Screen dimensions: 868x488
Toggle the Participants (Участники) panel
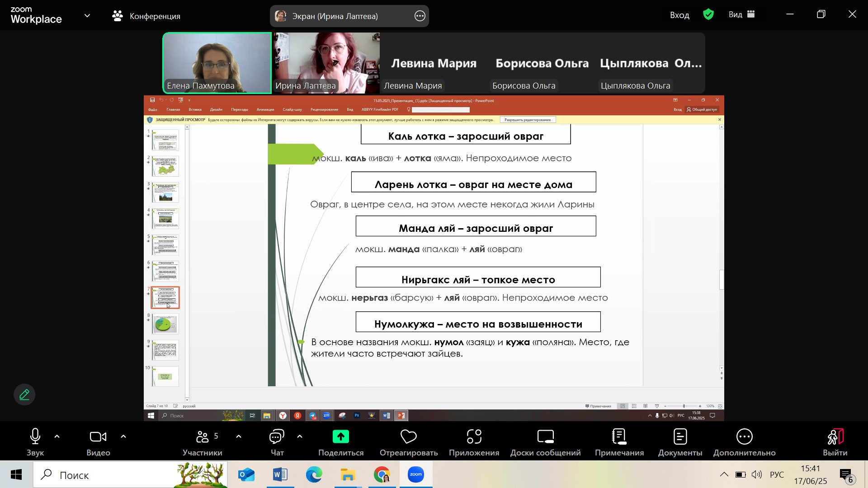202,436
